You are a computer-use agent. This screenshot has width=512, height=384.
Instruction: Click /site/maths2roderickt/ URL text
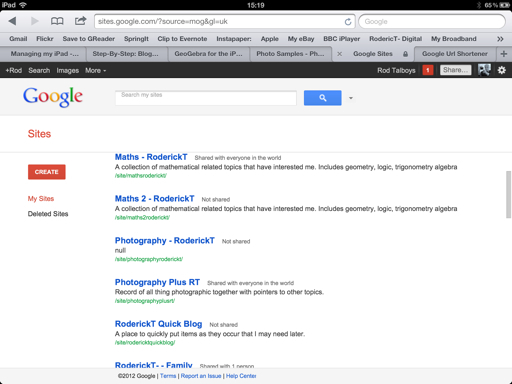point(142,218)
